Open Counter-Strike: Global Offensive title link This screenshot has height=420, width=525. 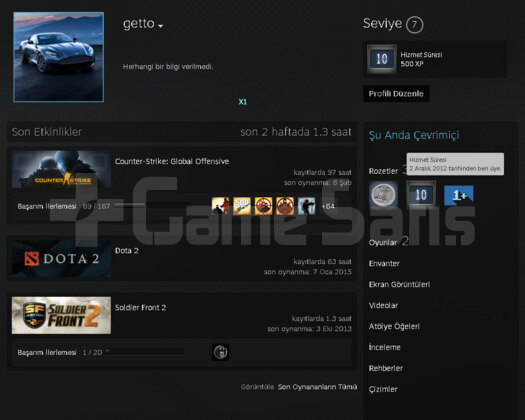(172, 161)
